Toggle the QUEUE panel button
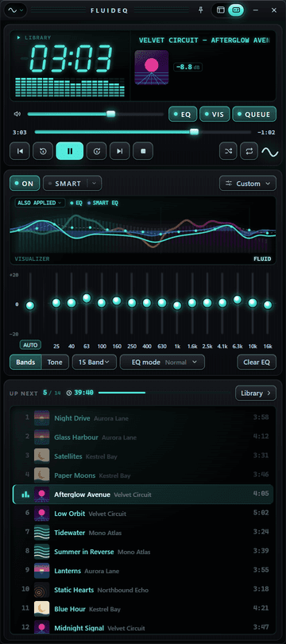Image resolution: width=286 pixels, height=644 pixels. (x=254, y=114)
